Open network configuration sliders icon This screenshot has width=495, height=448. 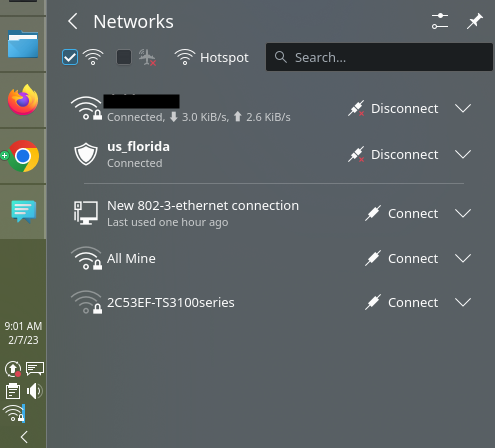point(440,21)
